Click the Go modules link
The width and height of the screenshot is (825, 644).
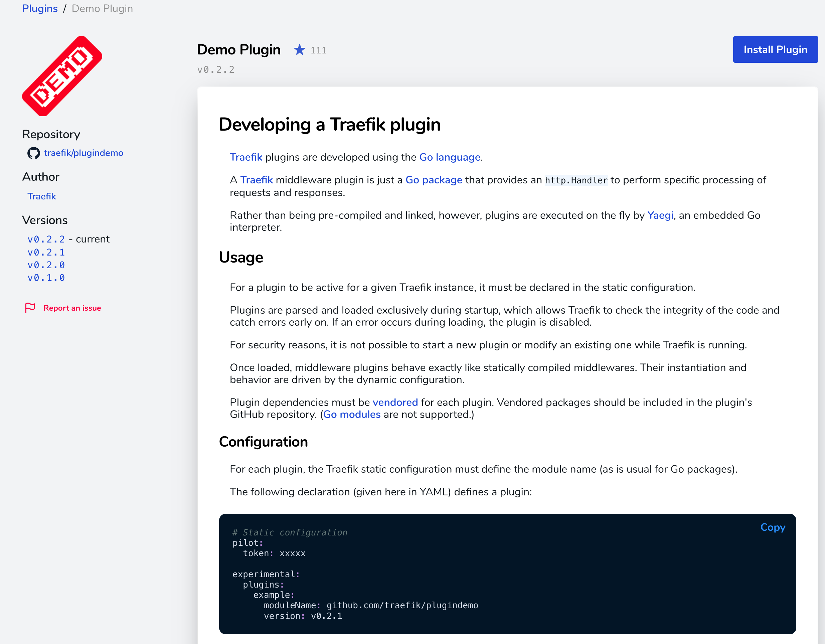coord(352,414)
